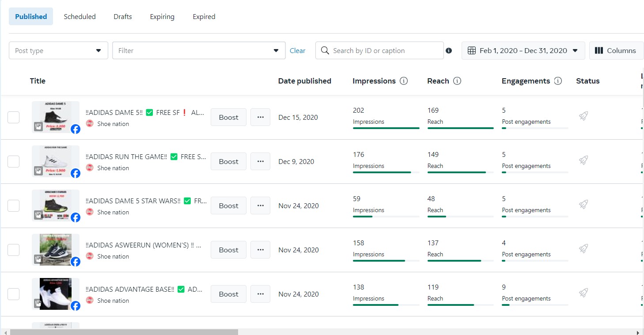Click the Status column header
644x335 pixels.
(588, 81)
